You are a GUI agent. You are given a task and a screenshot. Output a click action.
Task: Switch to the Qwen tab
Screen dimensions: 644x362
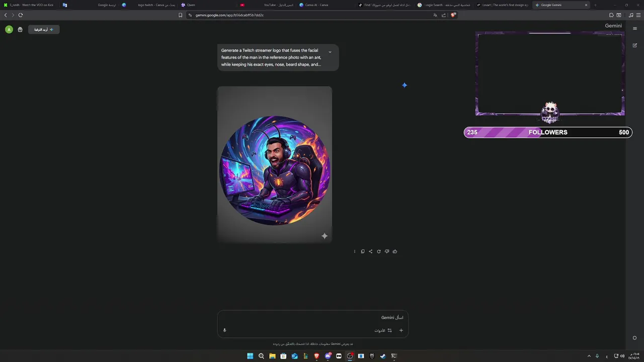(x=208, y=5)
